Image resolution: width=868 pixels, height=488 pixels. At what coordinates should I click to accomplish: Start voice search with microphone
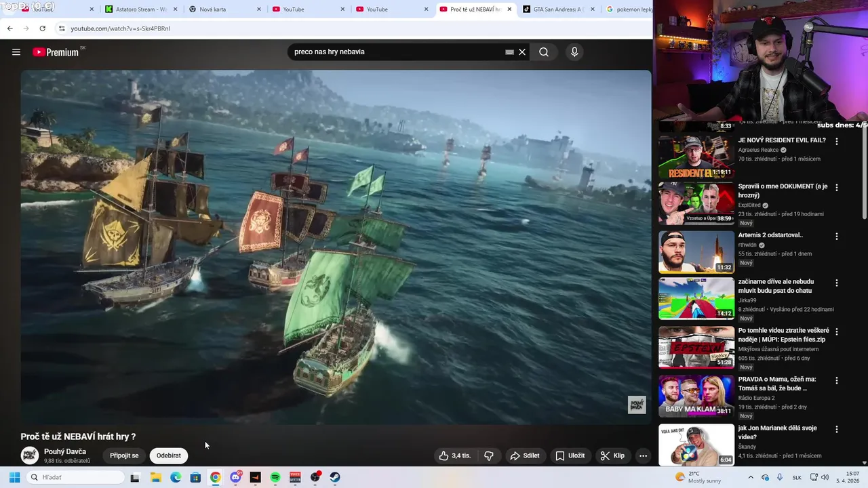574,52
